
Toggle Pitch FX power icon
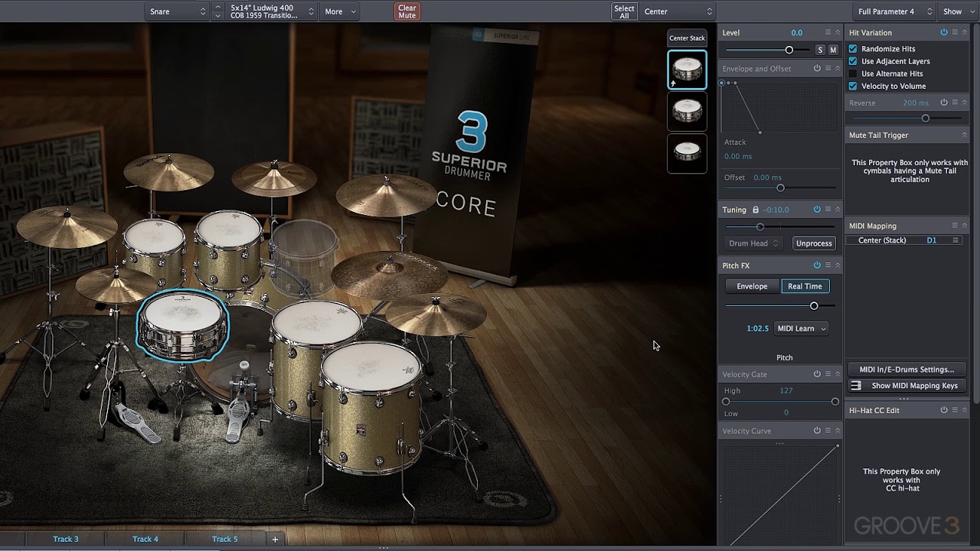click(x=817, y=266)
